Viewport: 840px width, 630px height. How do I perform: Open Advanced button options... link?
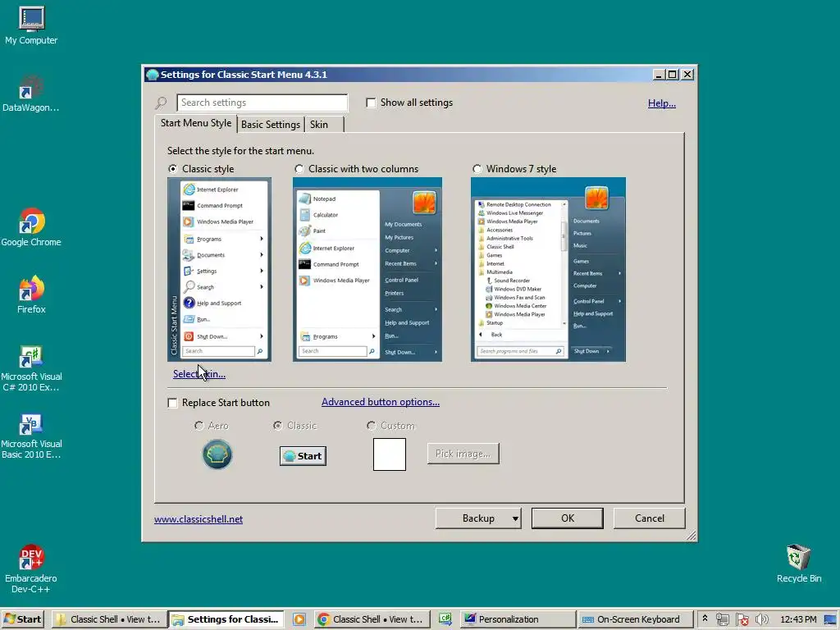(381, 402)
